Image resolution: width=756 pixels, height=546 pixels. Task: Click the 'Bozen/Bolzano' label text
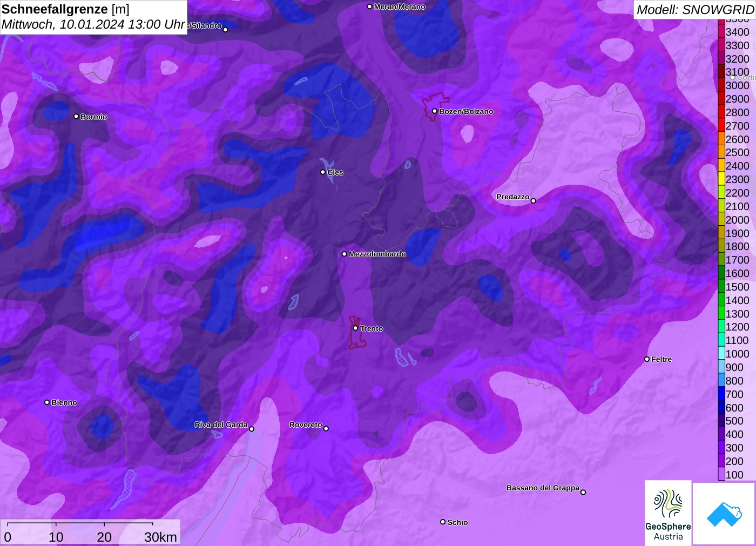(x=466, y=111)
